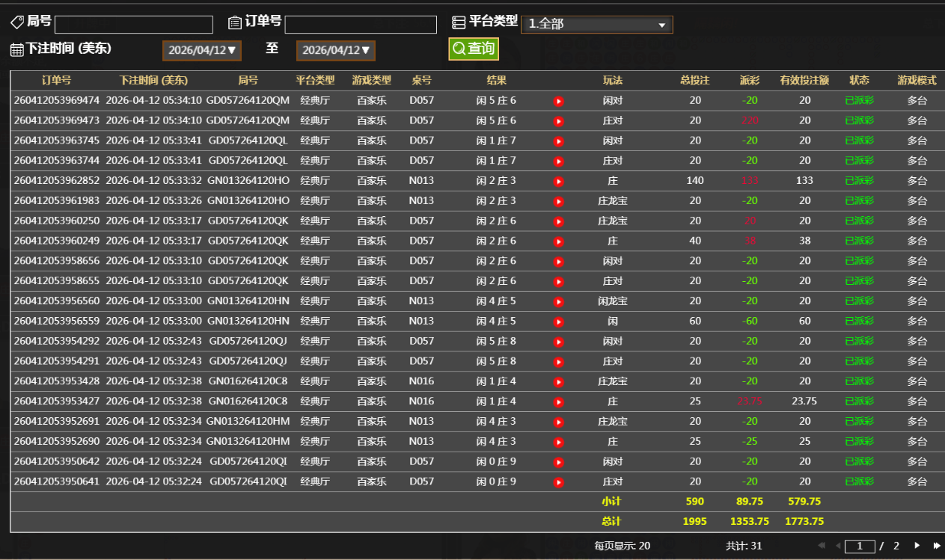Screen dimensions: 945x560
Task: Play replay video for order 260412053969474
Action: tap(558, 101)
